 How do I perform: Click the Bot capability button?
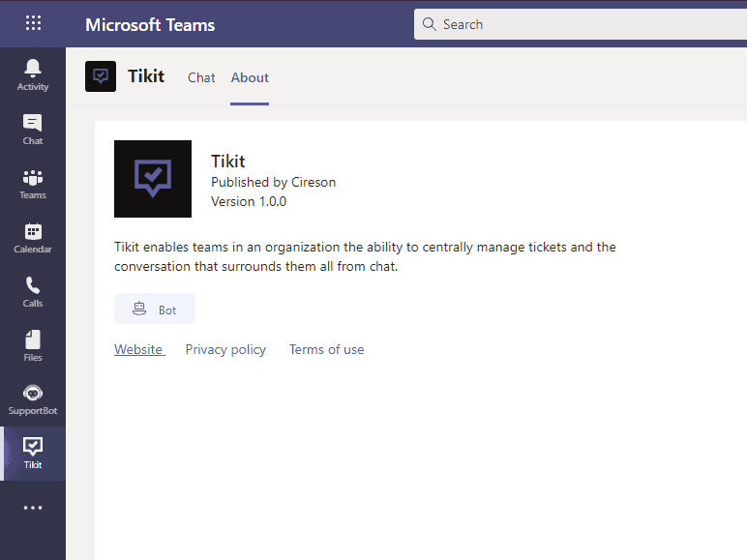155,309
